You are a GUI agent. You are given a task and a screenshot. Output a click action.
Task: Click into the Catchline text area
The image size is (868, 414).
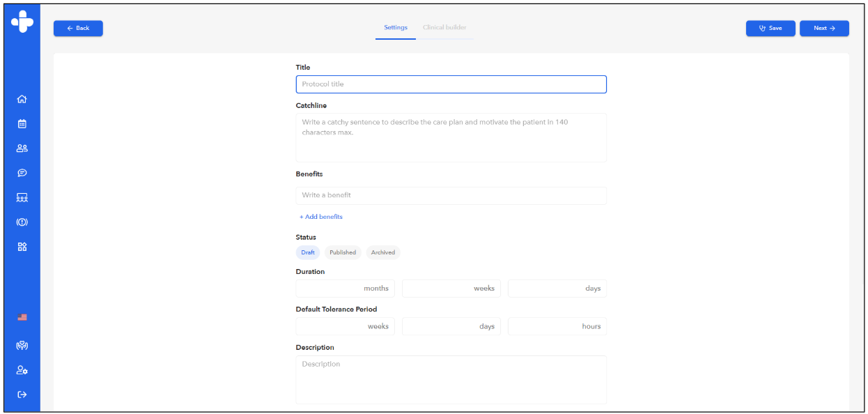pos(451,138)
